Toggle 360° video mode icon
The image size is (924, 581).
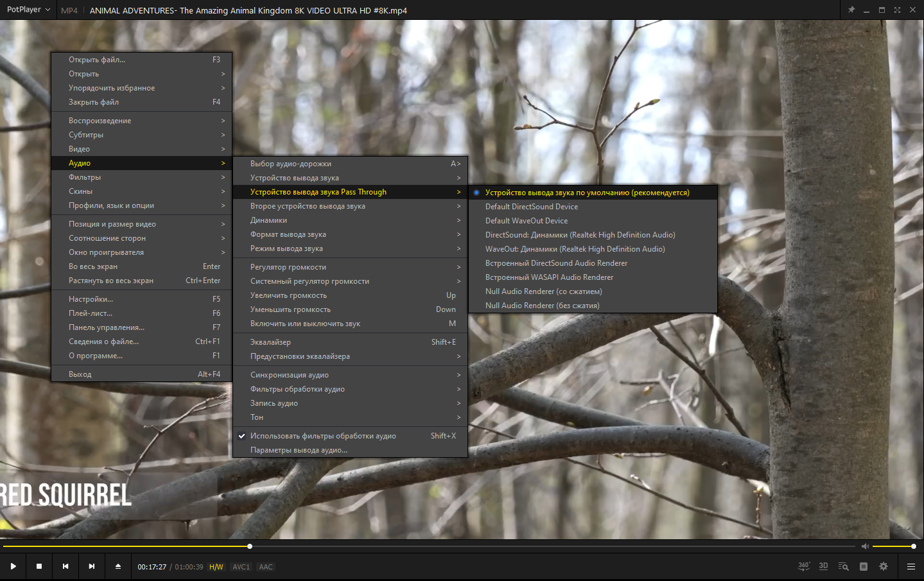(x=804, y=566)
